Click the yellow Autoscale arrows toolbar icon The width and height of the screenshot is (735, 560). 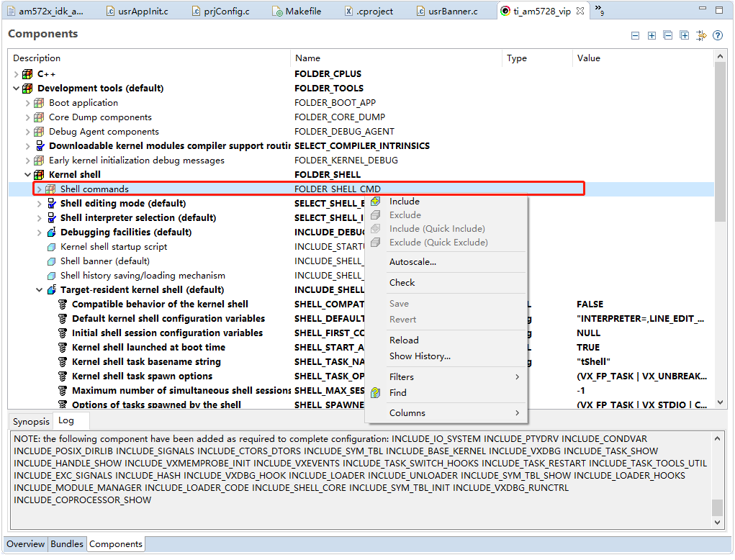(702, 35)
